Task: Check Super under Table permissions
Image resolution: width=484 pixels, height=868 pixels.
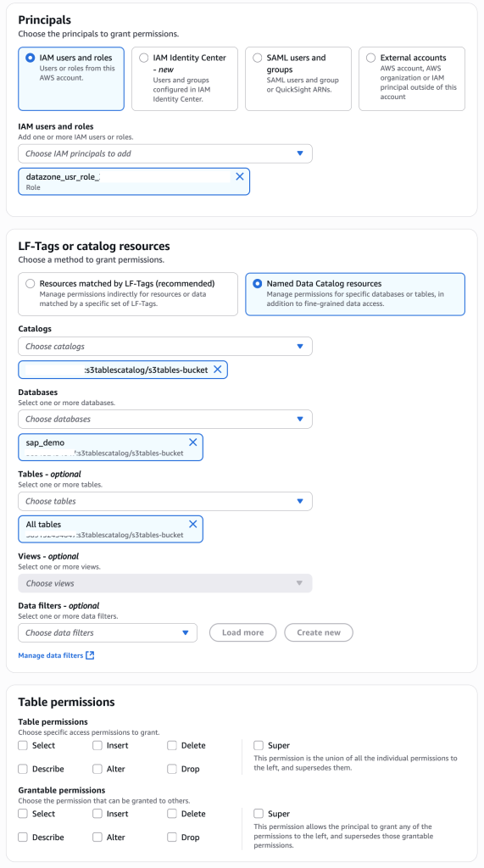Action: [x=259, y=746]
